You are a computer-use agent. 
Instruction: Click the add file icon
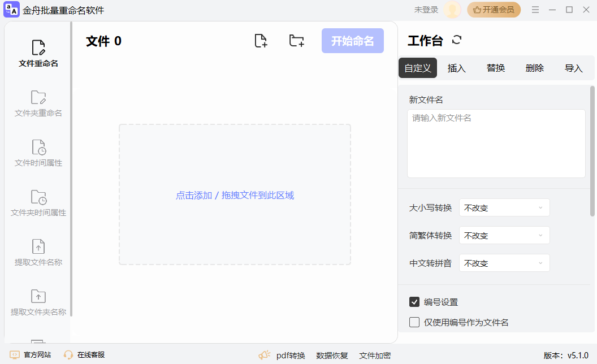click(261, 41)
